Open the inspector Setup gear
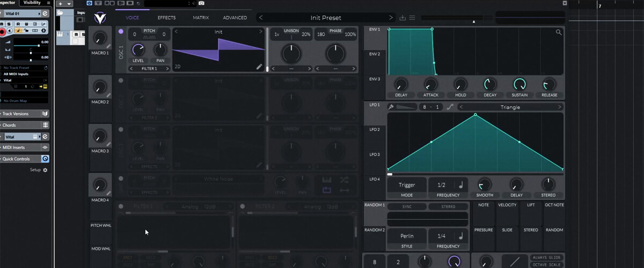 point(45,170)
